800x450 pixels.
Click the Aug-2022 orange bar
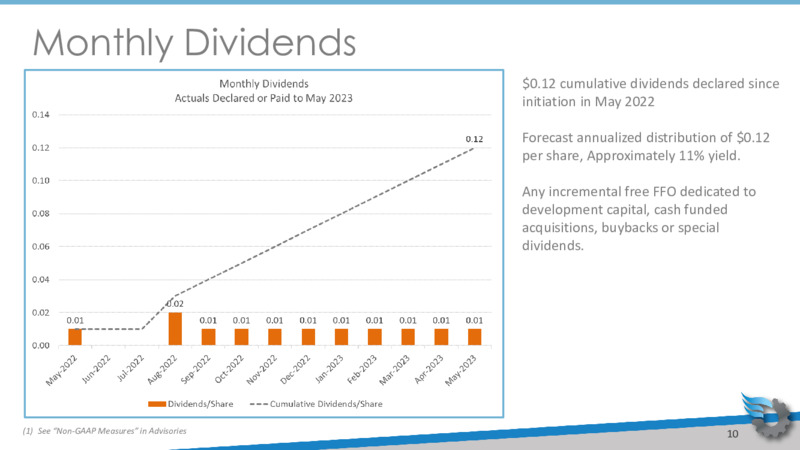click(175, 329)
